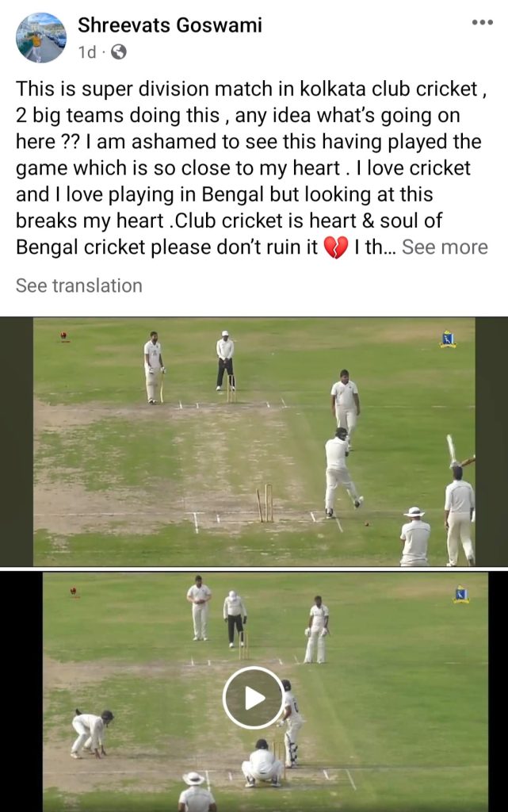The width and height of the screenshot is (508, 812).
Task: Click the club crest logo in bottom video
Action: [461, 594]
